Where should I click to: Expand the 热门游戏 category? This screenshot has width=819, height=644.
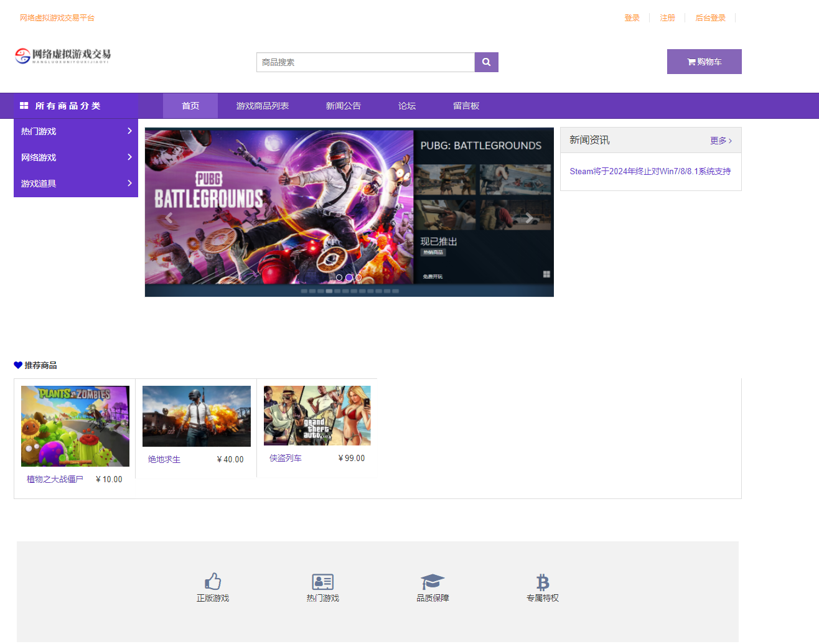point(76,131)
